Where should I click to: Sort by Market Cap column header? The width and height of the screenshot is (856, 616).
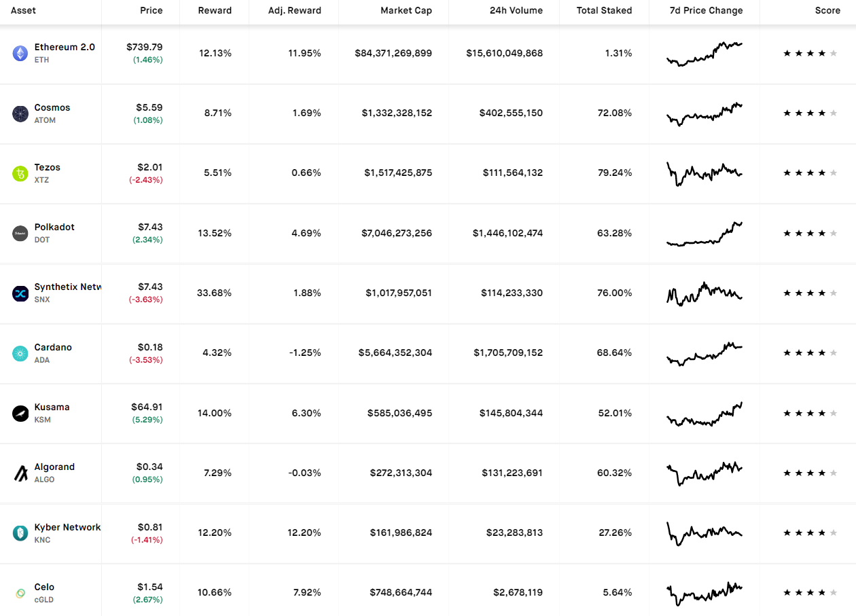pyautogui.click(x=406, y=11)
